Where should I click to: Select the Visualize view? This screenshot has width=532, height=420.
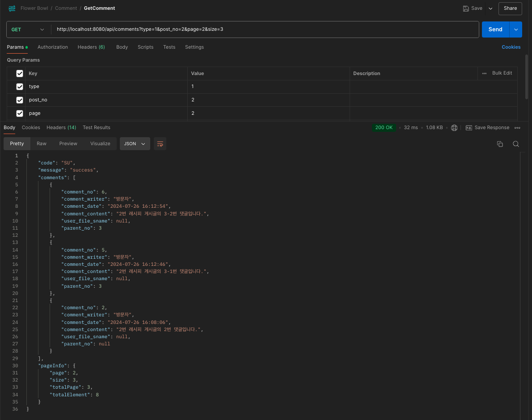(x=100, y=144)
